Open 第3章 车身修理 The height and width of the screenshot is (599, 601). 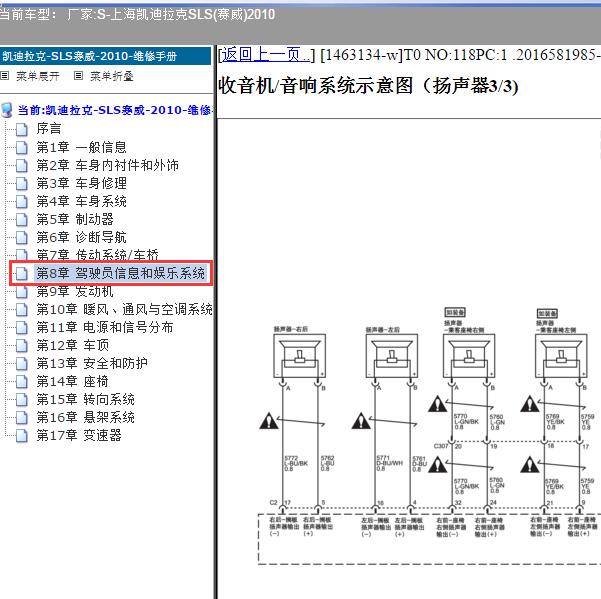(x=81, y=183)
